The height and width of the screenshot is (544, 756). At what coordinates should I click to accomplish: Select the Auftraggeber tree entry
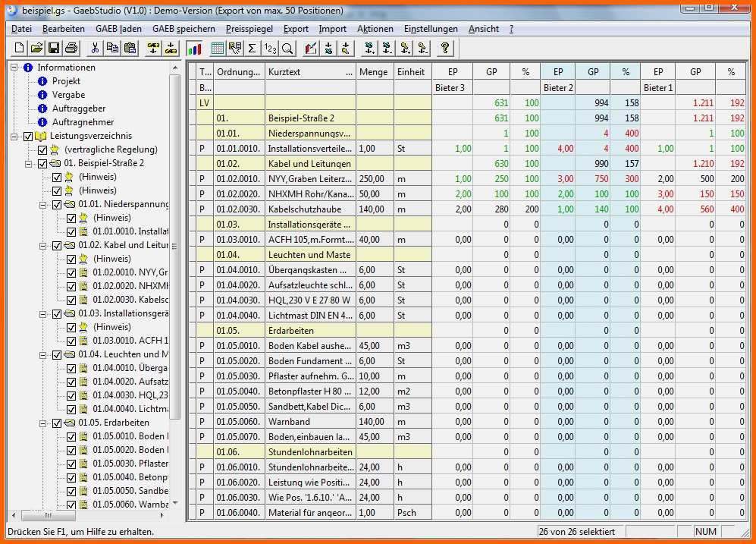pyautogui.click(x=79, y=108)
